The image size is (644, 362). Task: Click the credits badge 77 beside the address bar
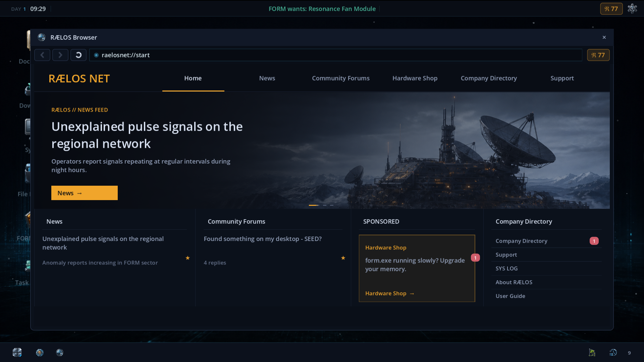tap(598, 55)
